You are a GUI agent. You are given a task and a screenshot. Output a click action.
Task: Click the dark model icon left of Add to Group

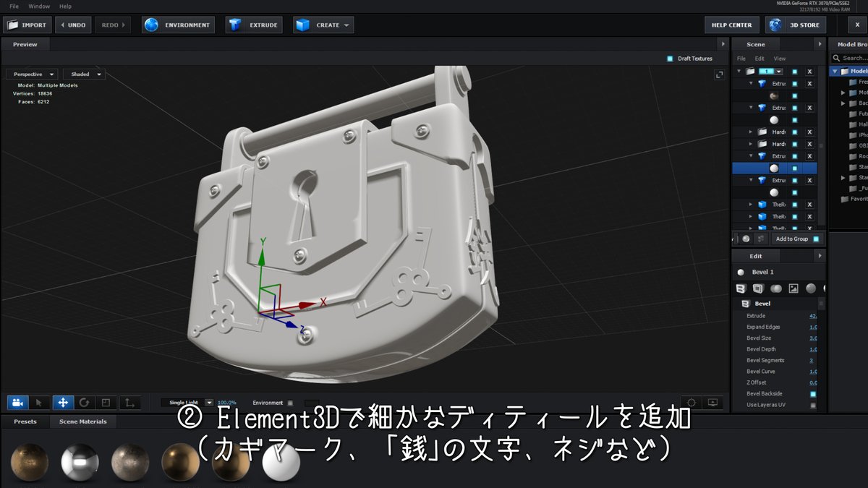click(x=760, y=239)
